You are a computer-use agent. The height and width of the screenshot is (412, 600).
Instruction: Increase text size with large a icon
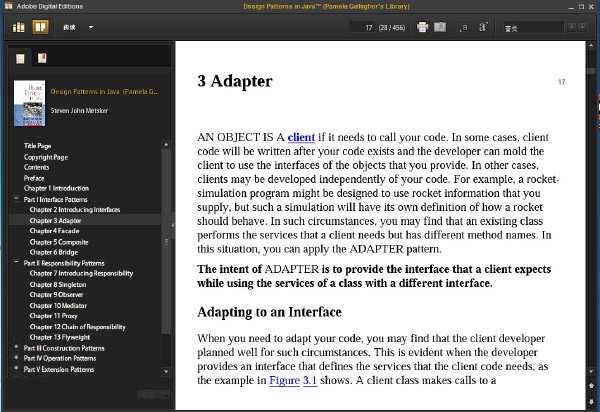pyautogui.click(x=482, y=27)
